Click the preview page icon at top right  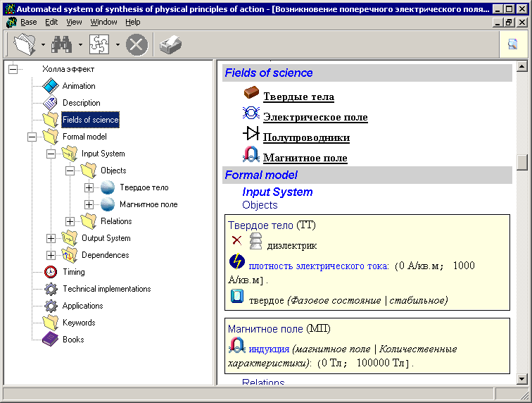pyautogui.click(x=512, y=45)
